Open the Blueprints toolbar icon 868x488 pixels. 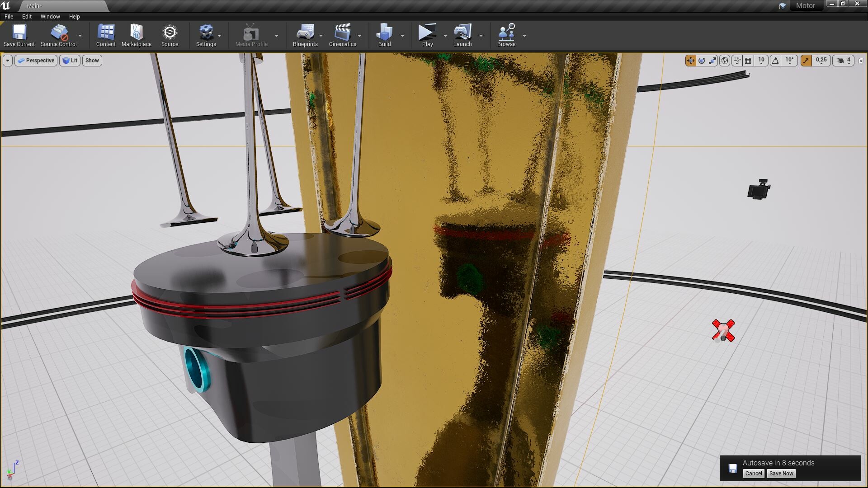(306, 35)
